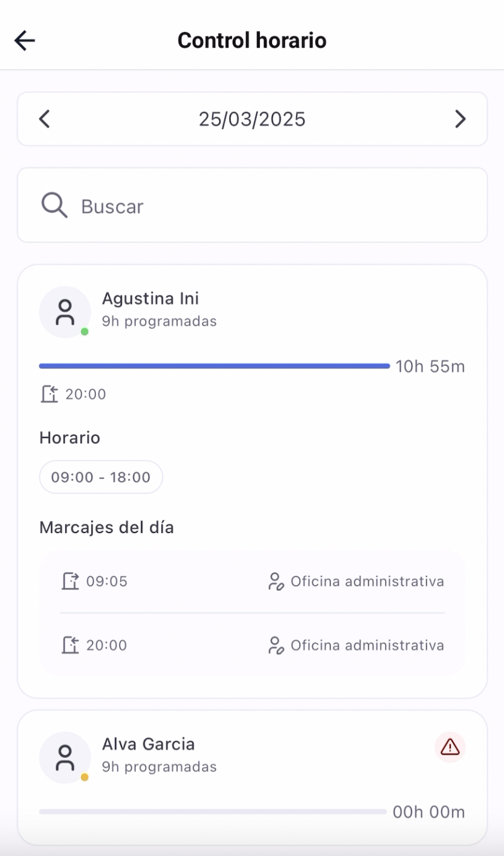Tap the 09:05 clock-in entry icon
The image size is (504, 856).
(x=70, y=582)
